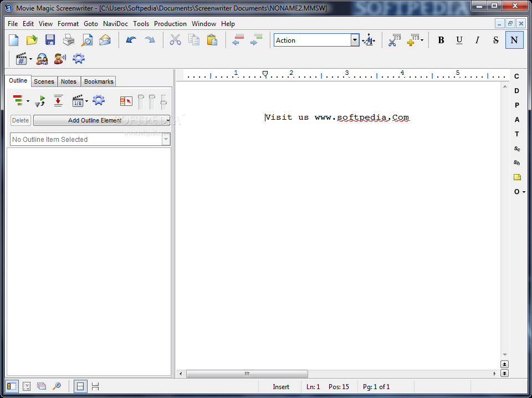
Task: Insert Dialogue element with the D sidebar button
Action: point(516,91)
